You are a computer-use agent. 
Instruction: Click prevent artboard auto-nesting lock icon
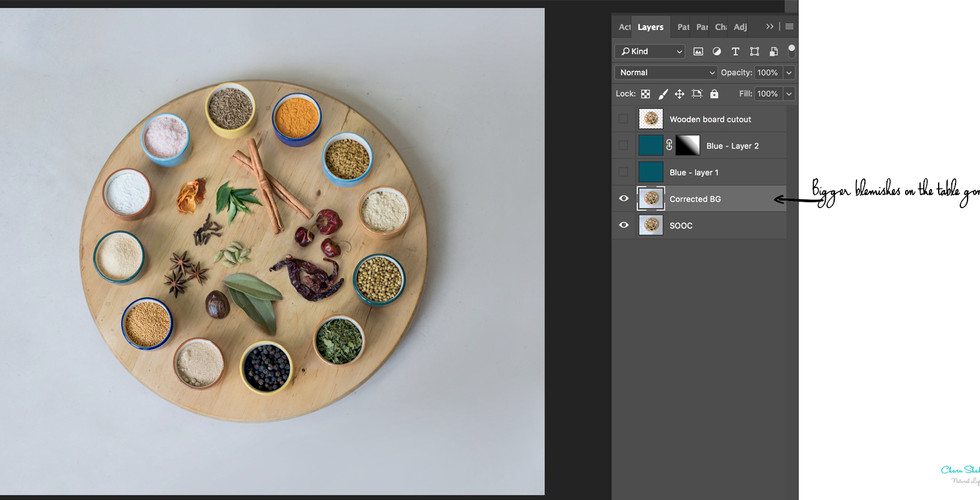[697, 94]
